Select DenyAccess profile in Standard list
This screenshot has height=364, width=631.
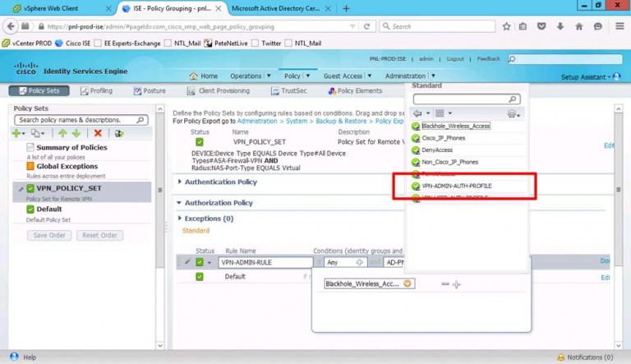tap(437, 150)
